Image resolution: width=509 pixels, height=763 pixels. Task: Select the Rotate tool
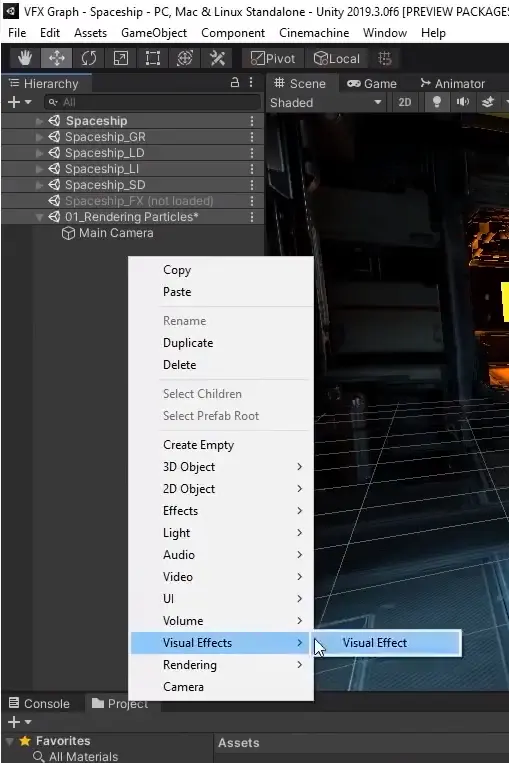tap(89, 58)
